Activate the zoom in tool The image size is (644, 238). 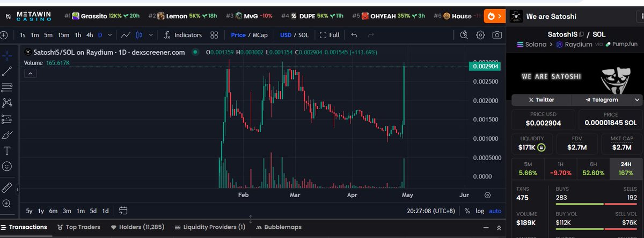click(x=7, y=204)
